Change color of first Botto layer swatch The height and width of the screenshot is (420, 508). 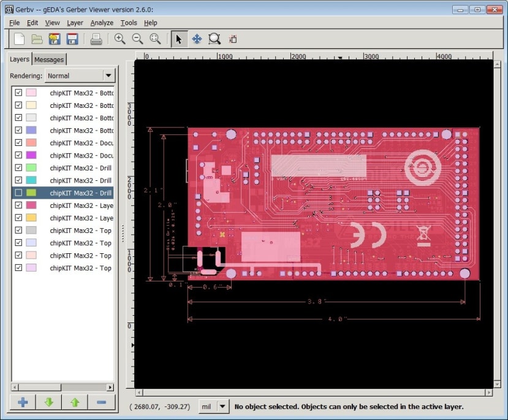[x=31, y=93]
